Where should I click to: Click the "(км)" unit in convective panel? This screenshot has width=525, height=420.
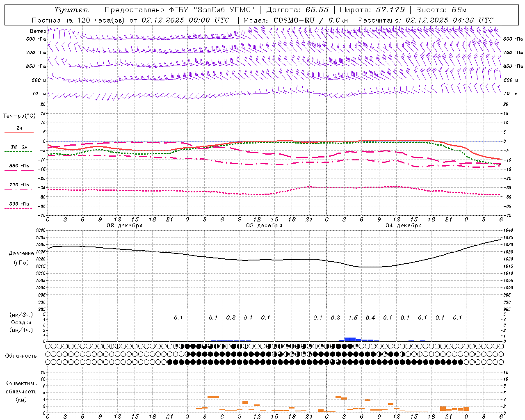pyautogui.click(x=21, y=399)
